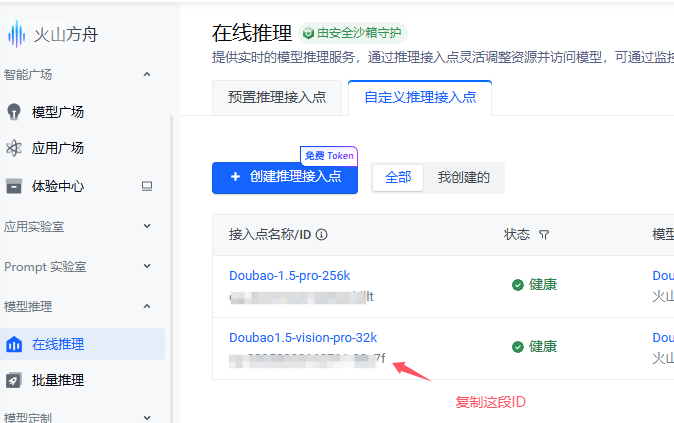Expand the 应用实验室 section

pos(147,226)
